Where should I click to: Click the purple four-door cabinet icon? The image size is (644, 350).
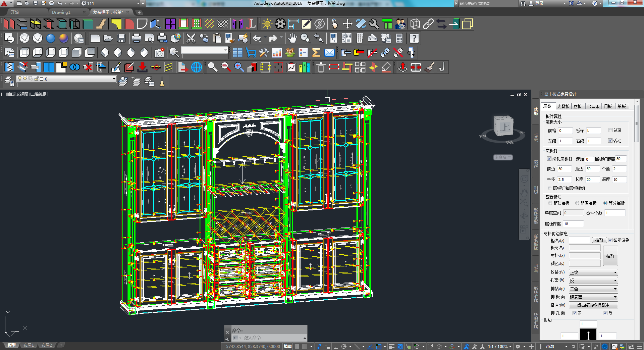coord(170,24)
